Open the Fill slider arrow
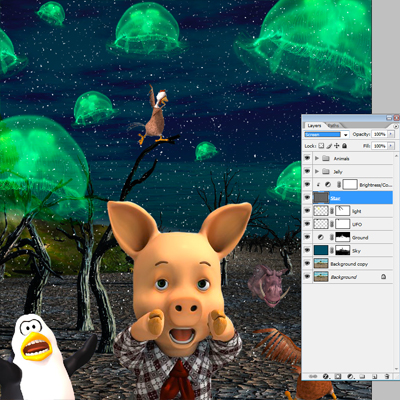Screen dimensions: 400x400 [391, 146]
